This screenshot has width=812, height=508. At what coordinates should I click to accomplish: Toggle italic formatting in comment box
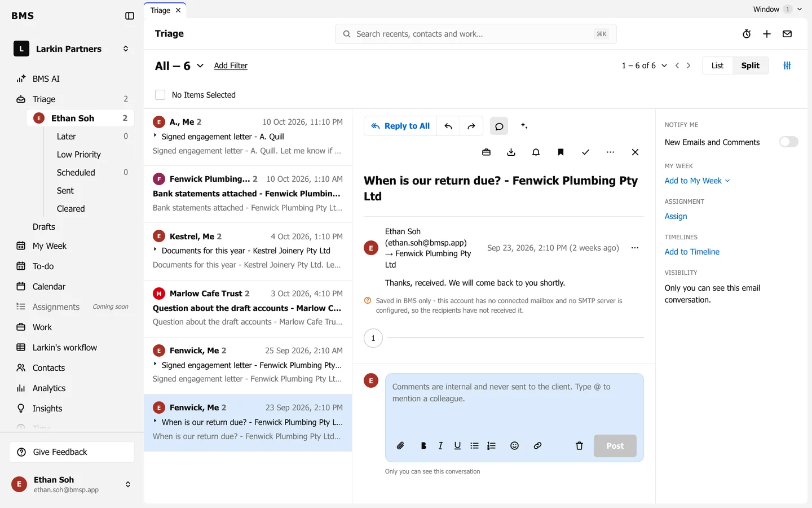coord(440,446)
